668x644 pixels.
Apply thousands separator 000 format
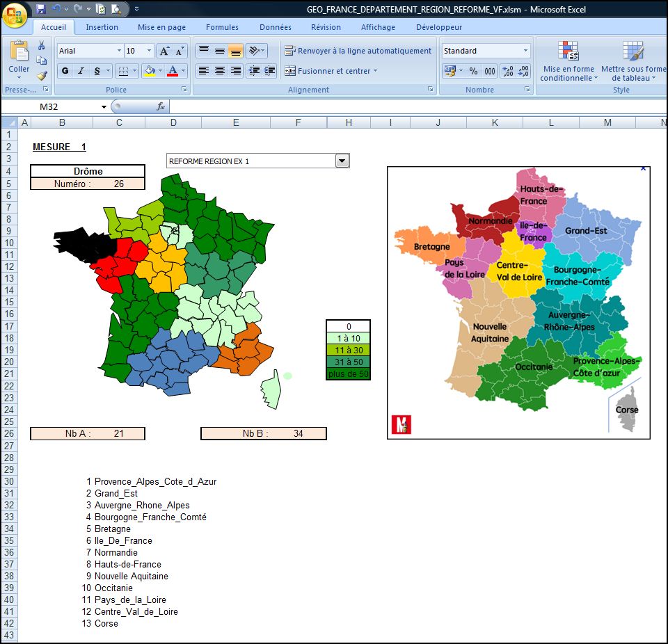(x=490, y=71)
